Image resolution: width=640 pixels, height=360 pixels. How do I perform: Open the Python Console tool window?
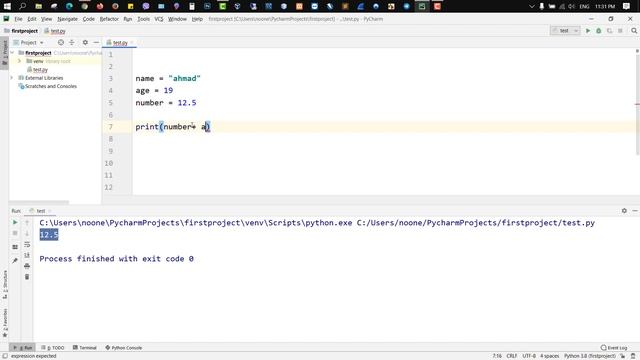124,348
